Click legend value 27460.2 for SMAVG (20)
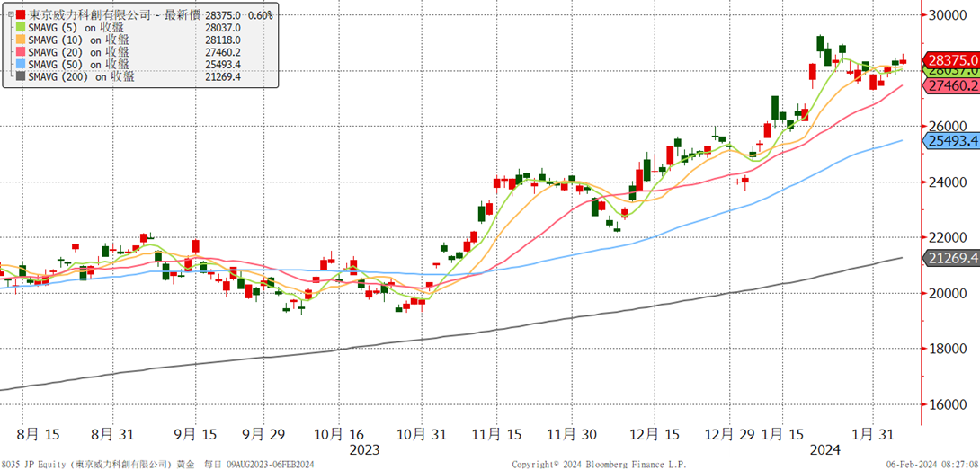This screenshot has width=980, height=470. click(223, 52)
